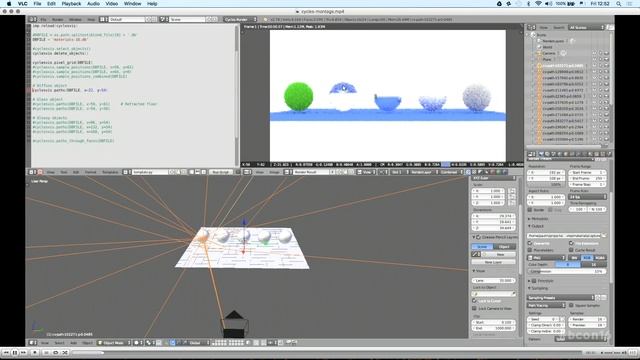The height and width of the screenshot is (360, 640).
Task: Select the Scene properties tab icon
Action: (x=553, y=154)
